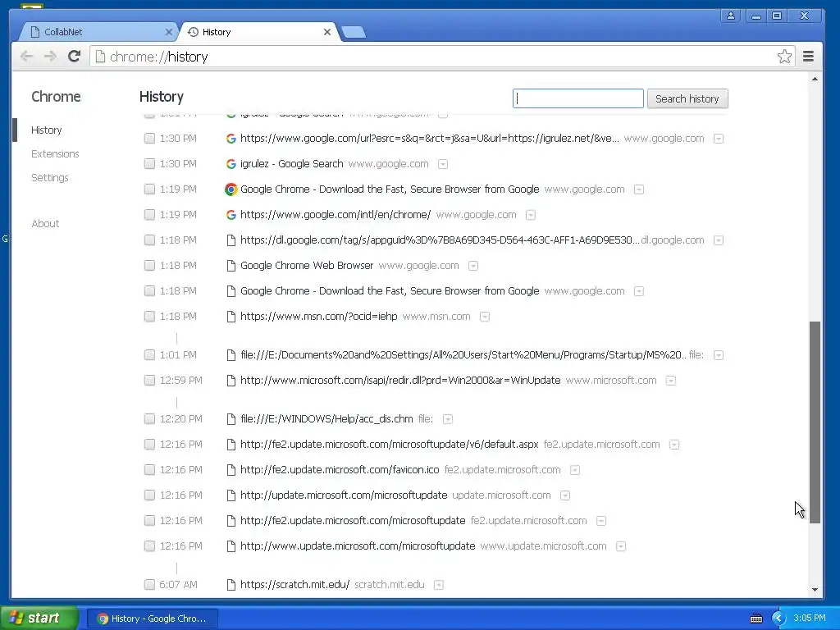Check the box for igrulez Google Search entry
Screen dimensions: 840x630
tap(149, 163)
